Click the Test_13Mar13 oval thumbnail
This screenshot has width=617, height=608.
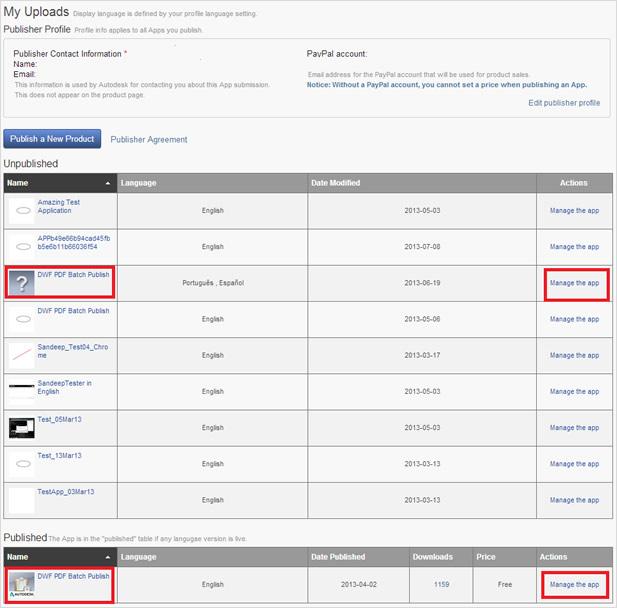click(x=22, y=464)
